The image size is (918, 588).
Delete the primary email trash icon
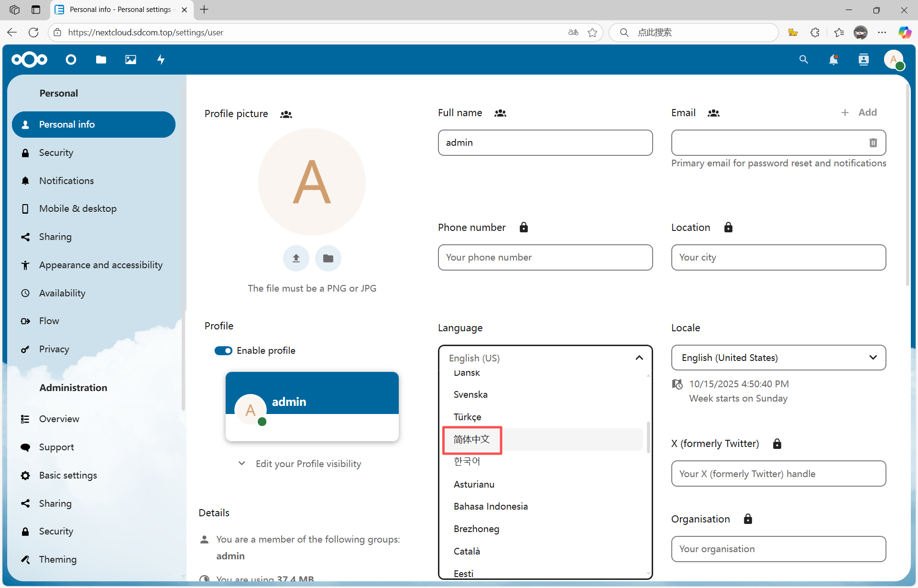point(873,142)
